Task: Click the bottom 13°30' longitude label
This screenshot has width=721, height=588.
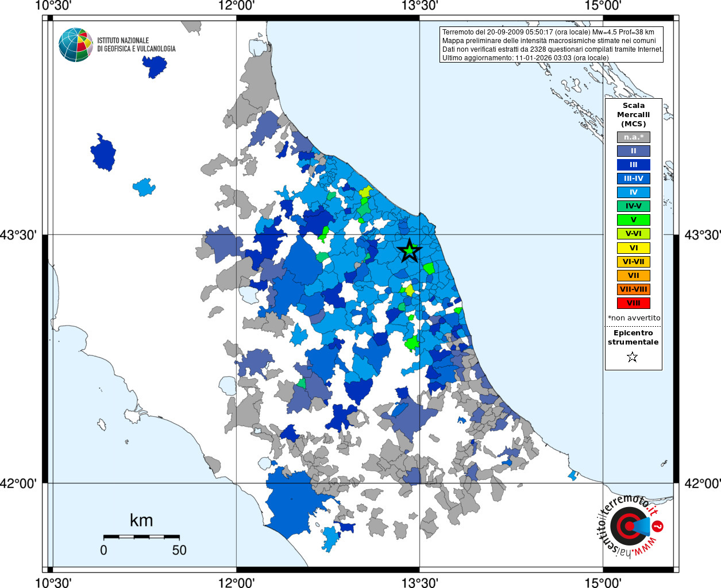Action: coord(419,583)
